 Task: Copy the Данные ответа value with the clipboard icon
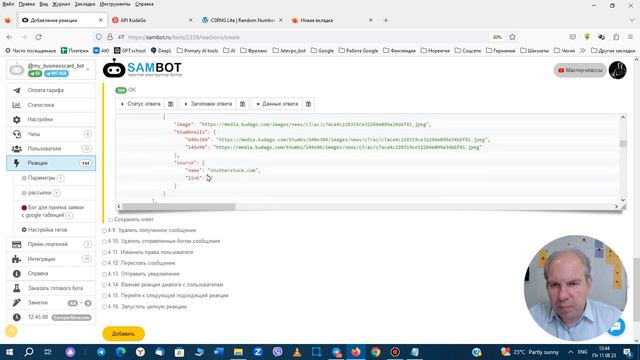tap(309, 104)
